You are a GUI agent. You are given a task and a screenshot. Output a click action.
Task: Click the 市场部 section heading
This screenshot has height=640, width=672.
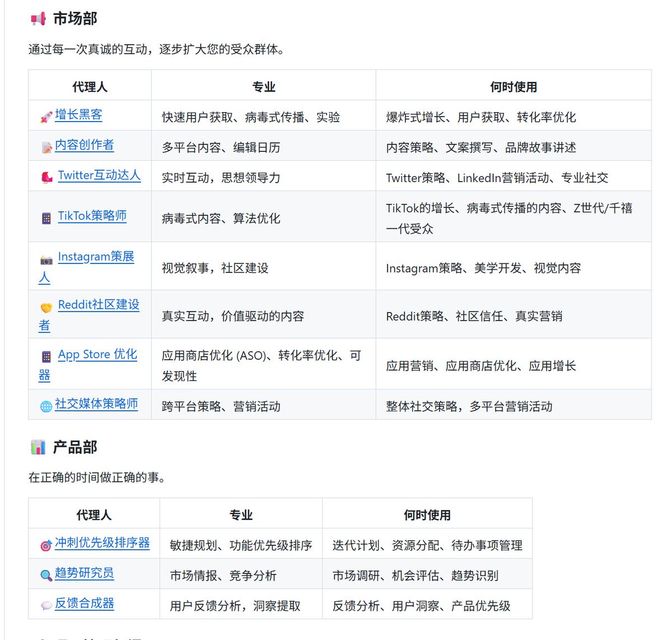[x=75, y=19]
